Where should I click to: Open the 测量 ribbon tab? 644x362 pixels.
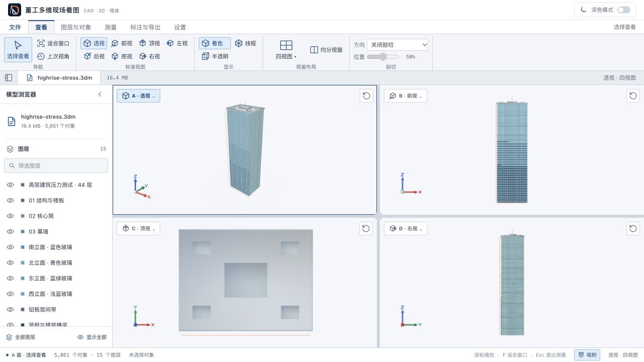point(111,27)
